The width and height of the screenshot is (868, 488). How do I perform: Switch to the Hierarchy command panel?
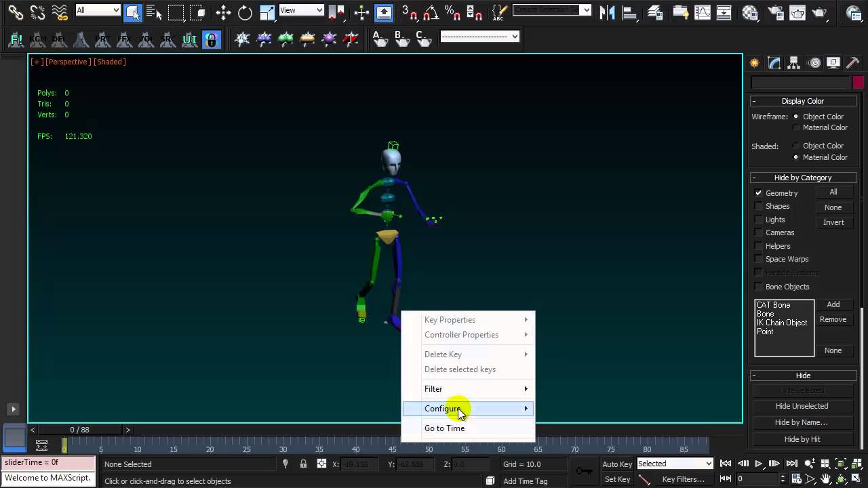click(794, 63)
